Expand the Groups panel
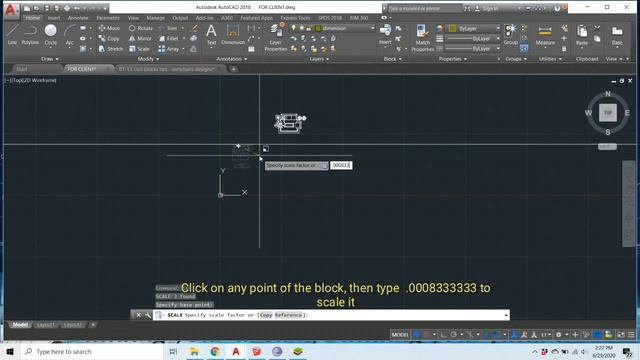The image size is (640, 360). [516, 59]
